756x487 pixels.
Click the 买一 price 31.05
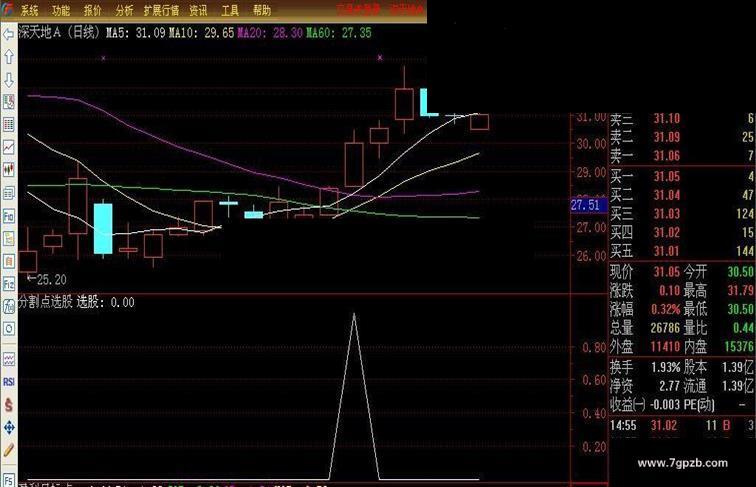[667, 176]
